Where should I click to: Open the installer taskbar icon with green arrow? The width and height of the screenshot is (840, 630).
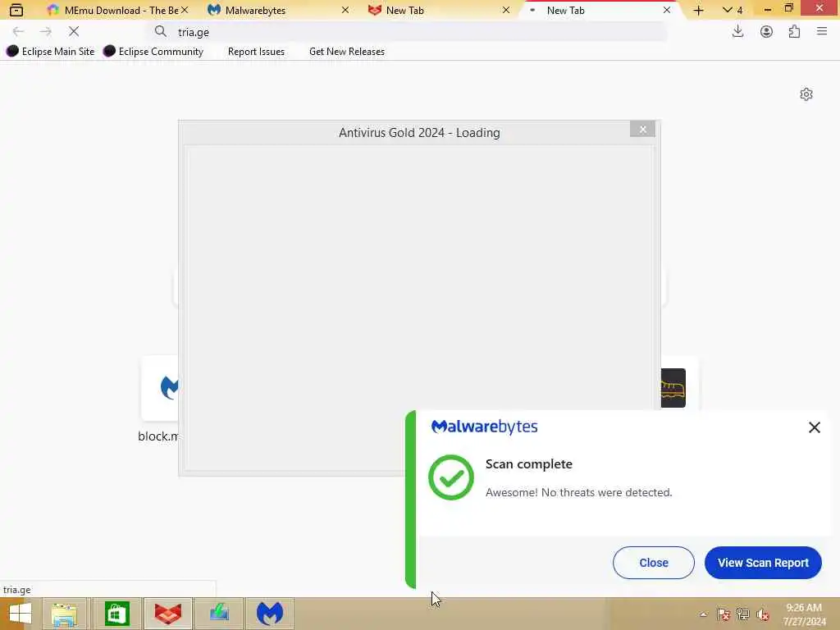click(219, 614)
